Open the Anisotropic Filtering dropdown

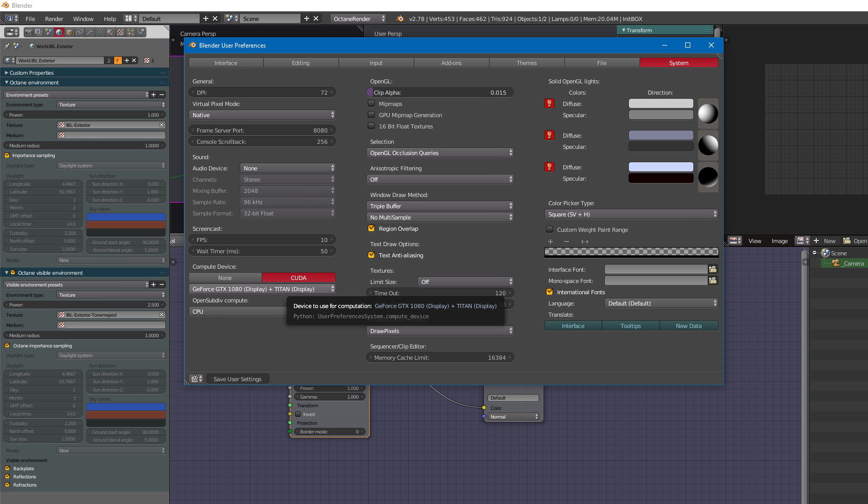pos(440,180)
